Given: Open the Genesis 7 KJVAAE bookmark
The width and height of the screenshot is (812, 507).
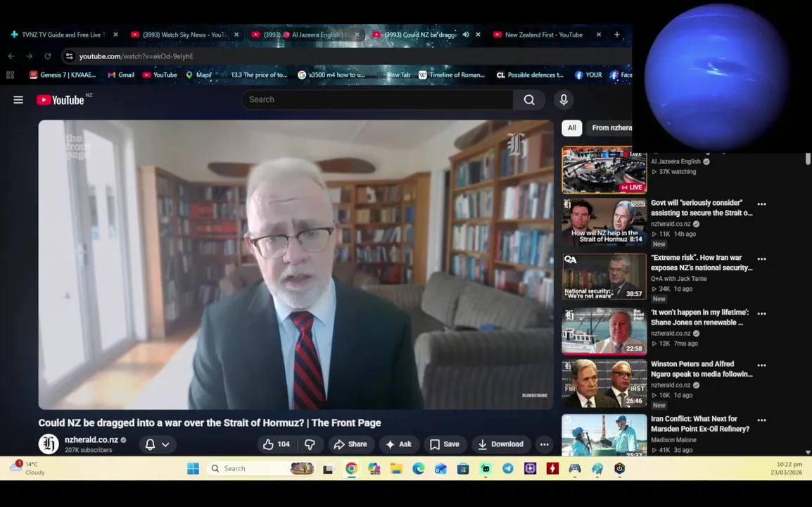Looking at the screenshot, I should [63, 75].
